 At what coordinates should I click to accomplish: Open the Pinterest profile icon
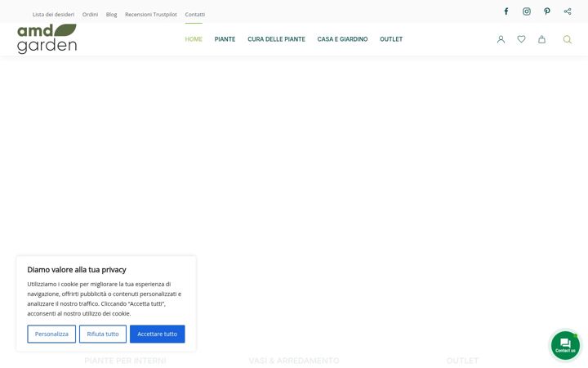(x=547, y=11)
